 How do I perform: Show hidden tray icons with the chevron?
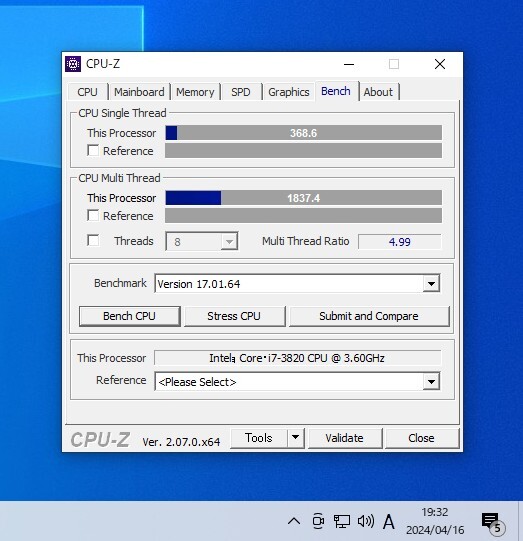294,521
